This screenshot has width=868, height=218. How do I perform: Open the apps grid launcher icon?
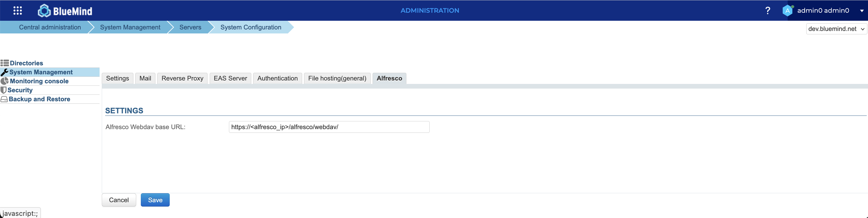click(x=17, y=11)
